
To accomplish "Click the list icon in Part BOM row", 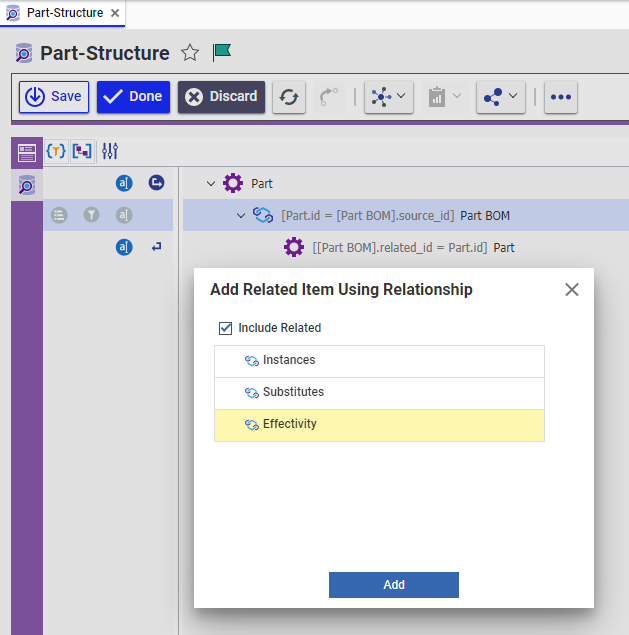I will click(59, 215).
